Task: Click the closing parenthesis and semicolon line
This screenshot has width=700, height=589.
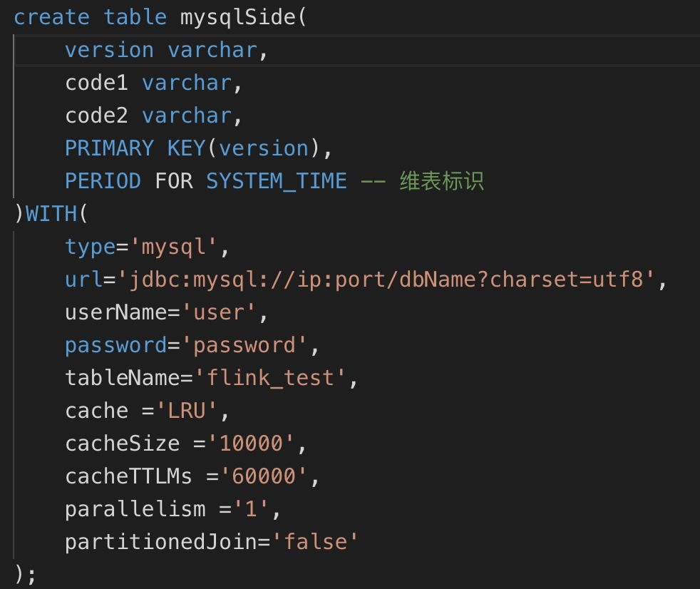Action: 26,574
